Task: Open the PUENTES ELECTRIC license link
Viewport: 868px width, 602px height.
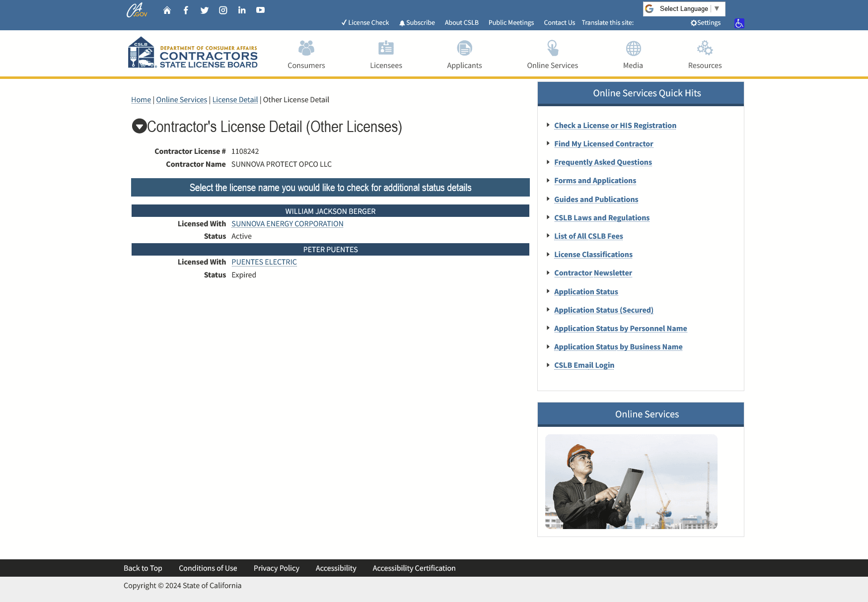Action: point(264,262)
